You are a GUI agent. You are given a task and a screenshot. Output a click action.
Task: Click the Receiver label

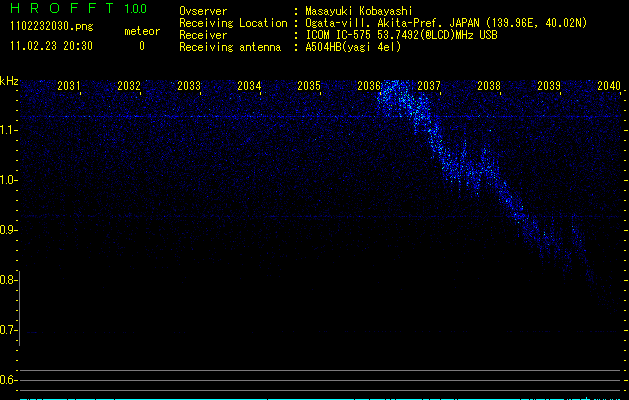(203, 35)
